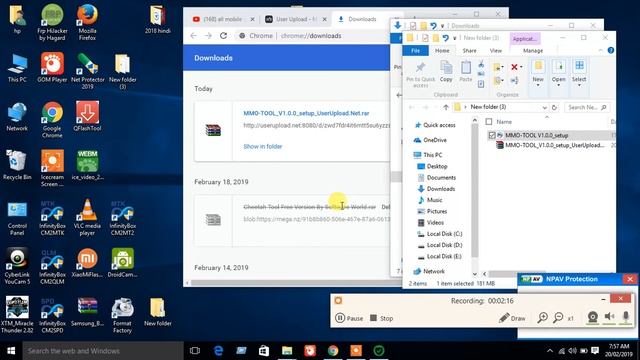The height and width of the screenshot is (360, 640).
Task: Switch to the User Upload Chrome tab
Action: (x=296, y=19)
